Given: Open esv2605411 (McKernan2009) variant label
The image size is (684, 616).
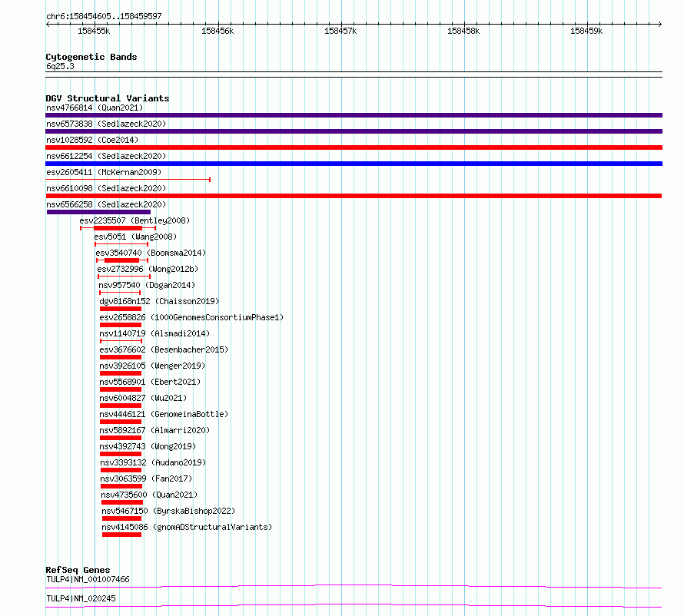Looking at the screenshot, I should [104, 172].
